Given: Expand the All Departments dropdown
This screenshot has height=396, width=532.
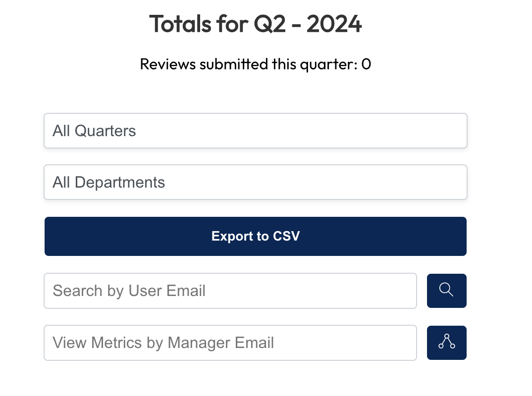Looking at the screenshot, I should [255, 182].
